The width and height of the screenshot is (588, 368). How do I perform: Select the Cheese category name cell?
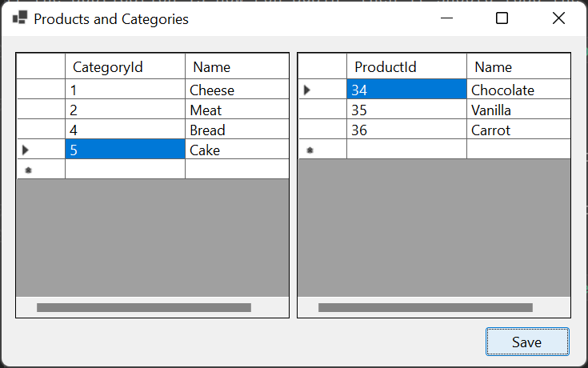236,90
